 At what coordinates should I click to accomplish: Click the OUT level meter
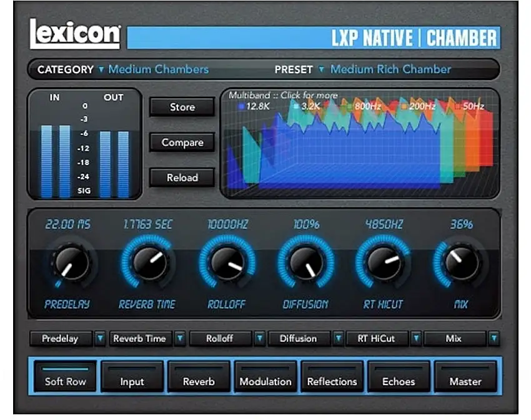pyautogui.click(x=114, y=164)
